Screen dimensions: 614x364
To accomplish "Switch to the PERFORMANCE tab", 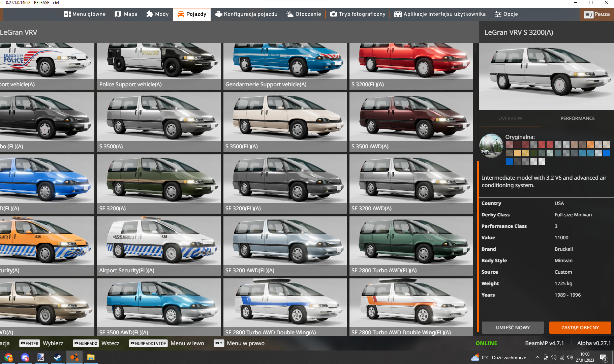I will click(x=578, y=118).
